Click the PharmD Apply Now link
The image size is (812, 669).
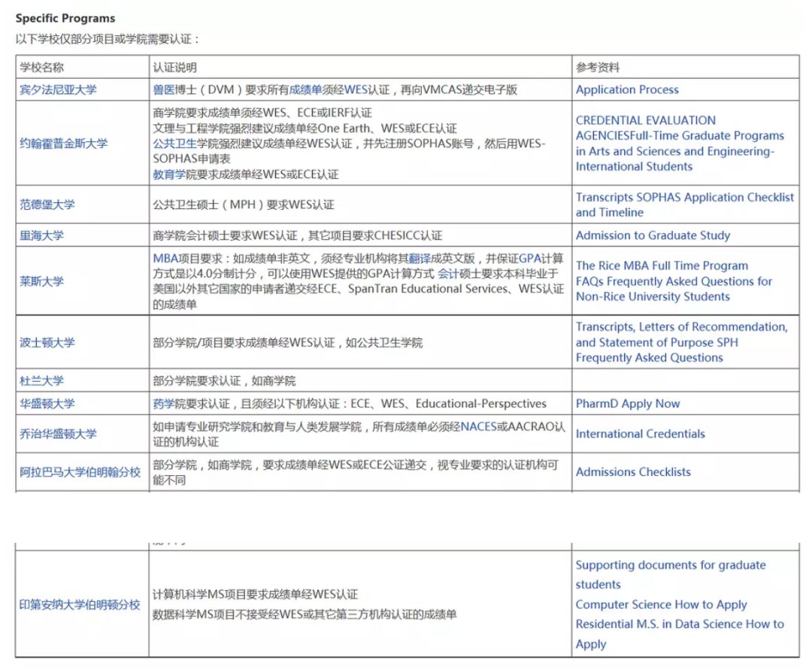tap(628, 404)
